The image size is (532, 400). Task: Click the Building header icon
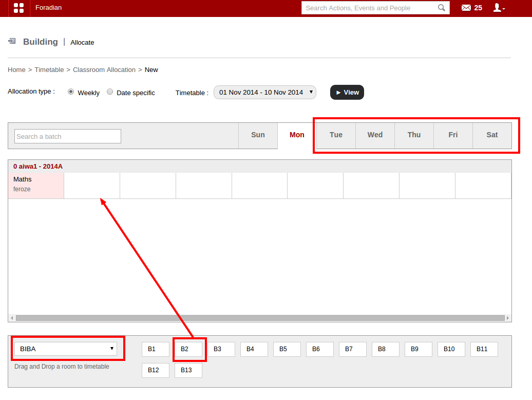click(x=12, y=42)
